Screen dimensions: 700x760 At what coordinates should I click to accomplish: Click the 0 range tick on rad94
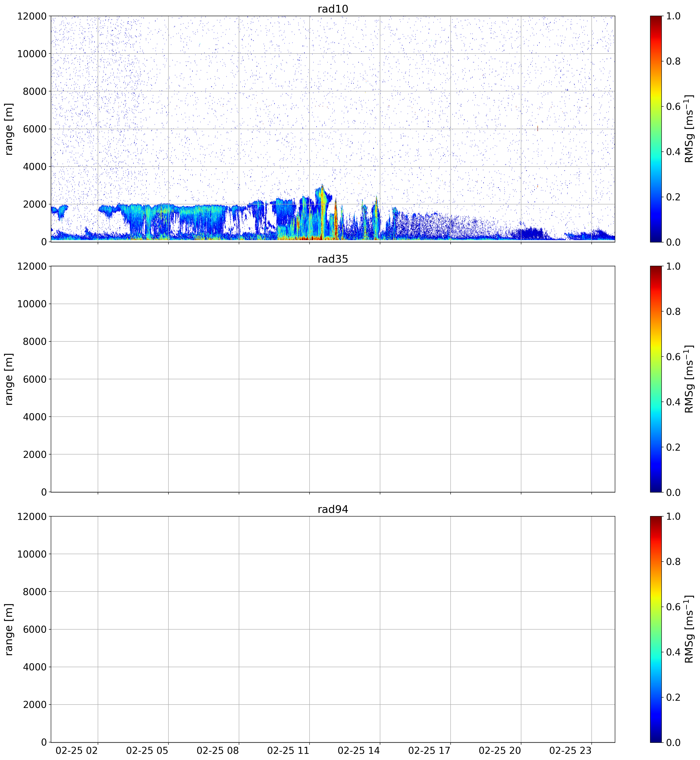tap(44, 742)
